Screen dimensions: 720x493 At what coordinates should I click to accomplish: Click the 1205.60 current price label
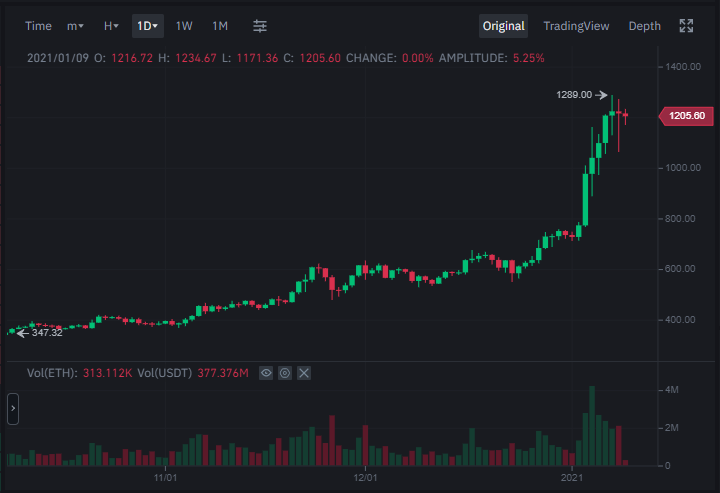click(x=686, y=116)
